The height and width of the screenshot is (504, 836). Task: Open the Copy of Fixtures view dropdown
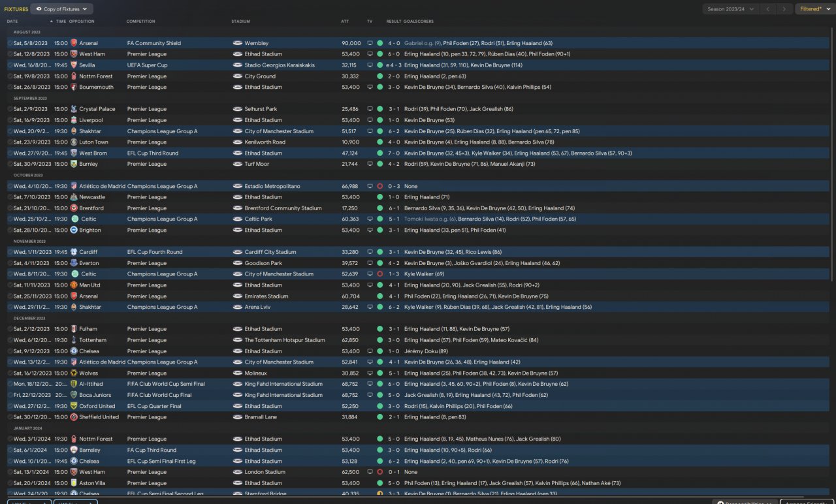(x=62, y=9)
